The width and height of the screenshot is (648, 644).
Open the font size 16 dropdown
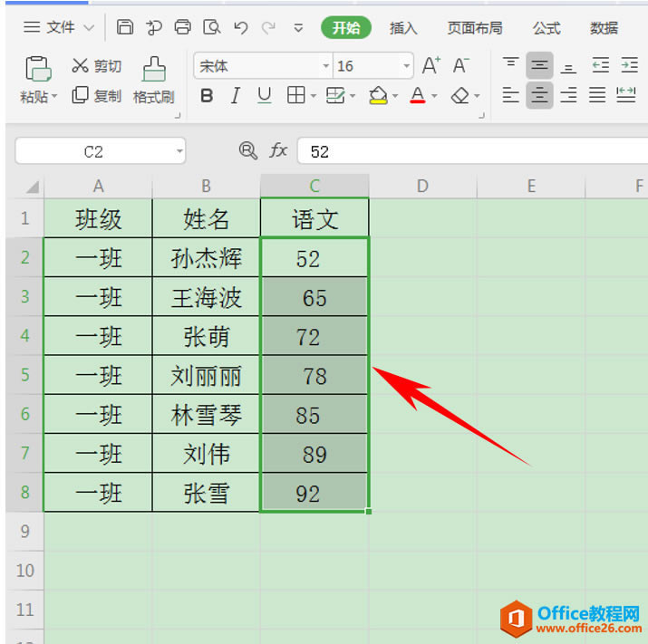(406, 66)
